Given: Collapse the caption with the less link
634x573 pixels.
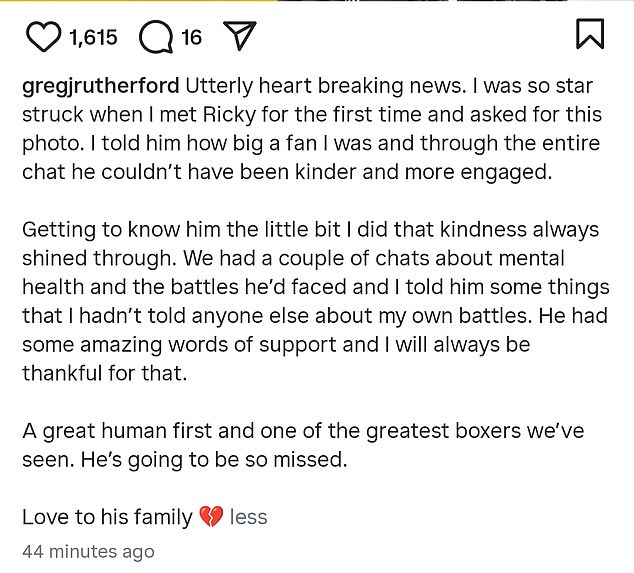Looking at the screenshot, I should click(248, 517).
